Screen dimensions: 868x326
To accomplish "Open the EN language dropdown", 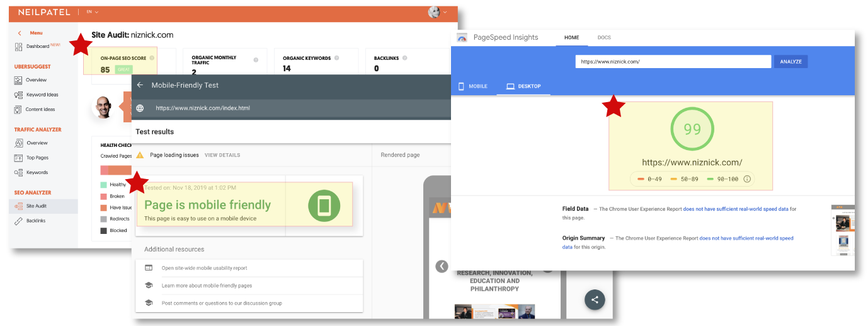I will (x=92, y=12).
